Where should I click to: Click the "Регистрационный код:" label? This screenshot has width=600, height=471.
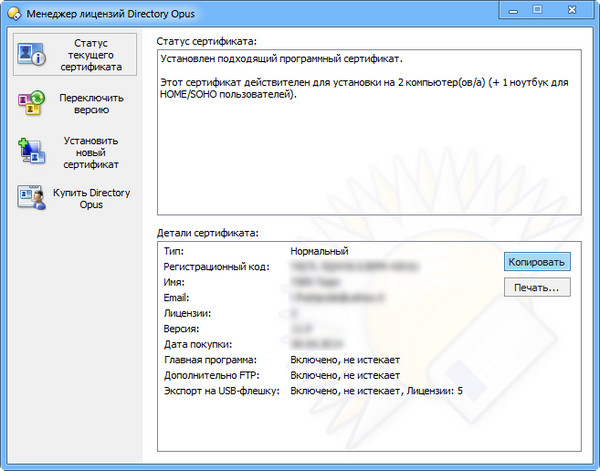pyautogui.click(x=217, y=267)
